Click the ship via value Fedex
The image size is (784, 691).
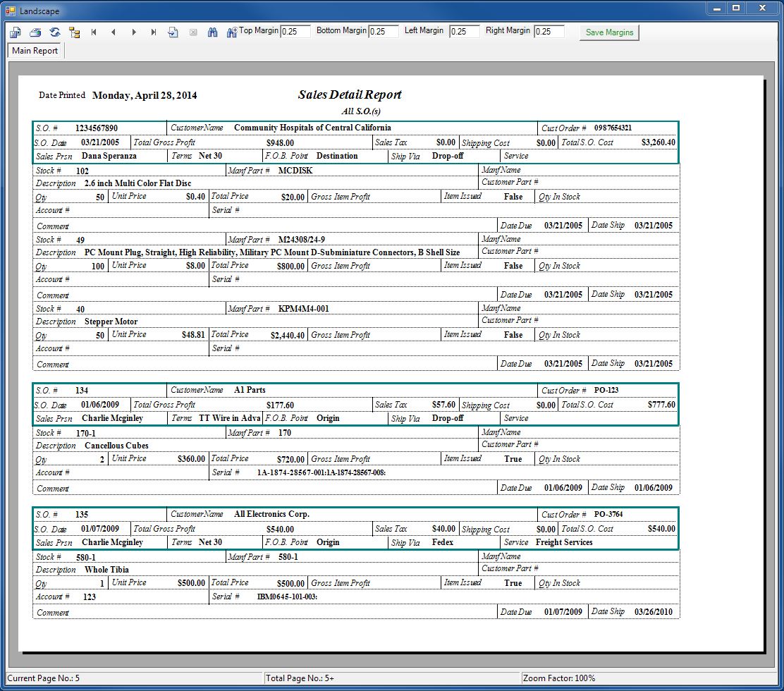(443, 542)
